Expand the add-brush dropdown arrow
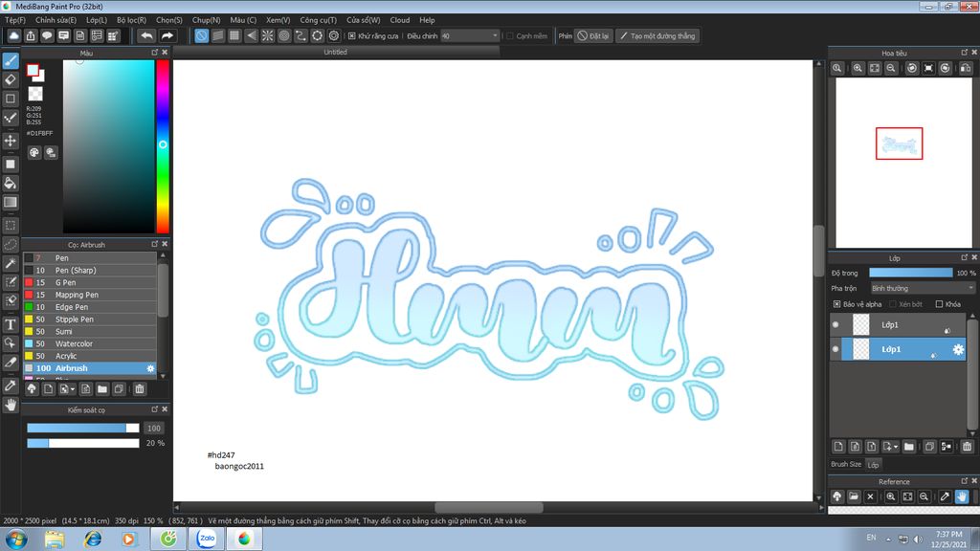Viewport: 980px width, 551px height. click(73, 389)
